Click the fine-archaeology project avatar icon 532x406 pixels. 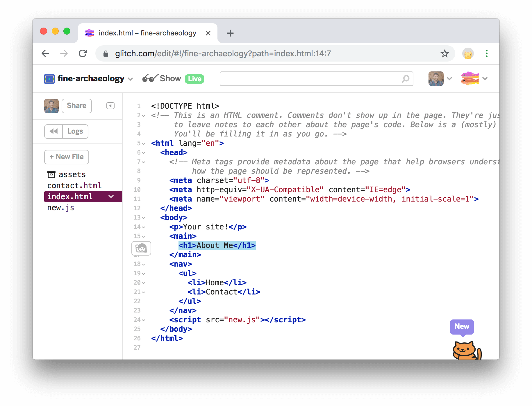pos(49,79)
